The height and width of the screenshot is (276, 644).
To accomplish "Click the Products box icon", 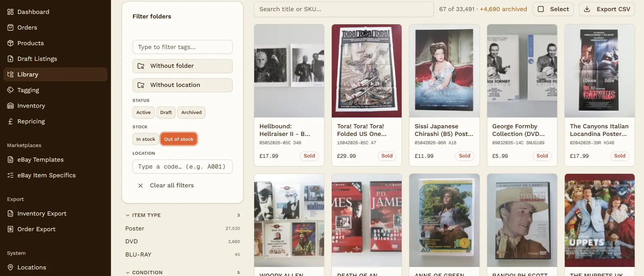I will click(x=10, y=43).
